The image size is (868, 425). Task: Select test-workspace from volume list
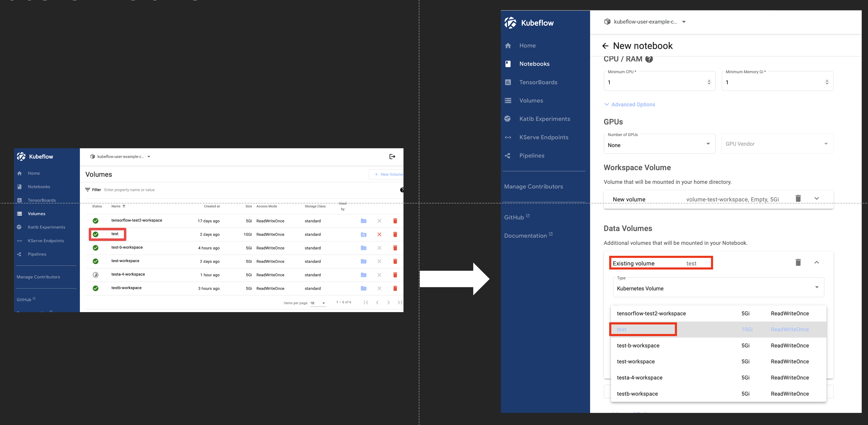636,361
